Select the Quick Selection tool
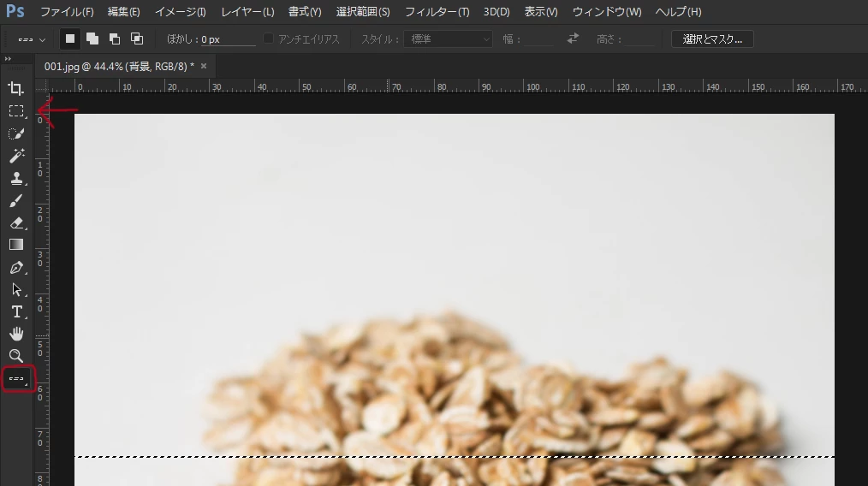868x486 pixels. tap(16, 133)
